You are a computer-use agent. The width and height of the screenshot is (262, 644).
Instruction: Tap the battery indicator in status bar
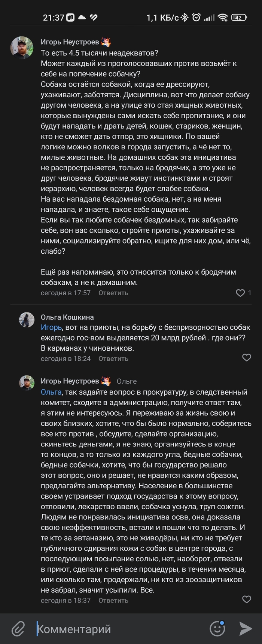(x=238, y=18)
